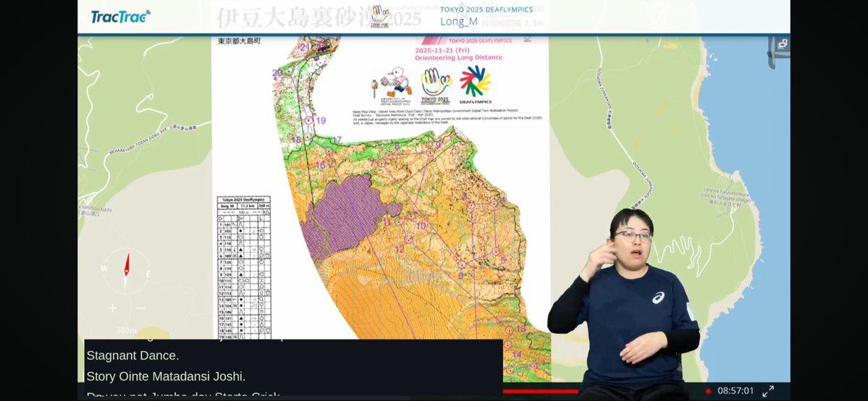
Task: Click the 'Story Ointe Matadansi Joshi.' caption line
Action: click(x=166, y=376)
